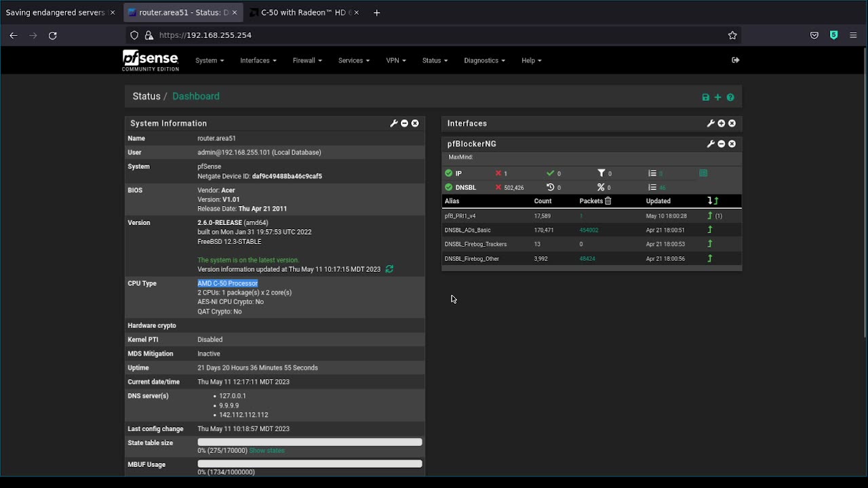This screenshot has height=488, width=868.
Task: Click the up/down arrows in table header
Action: pyautogui.click(x=712, y=201)
